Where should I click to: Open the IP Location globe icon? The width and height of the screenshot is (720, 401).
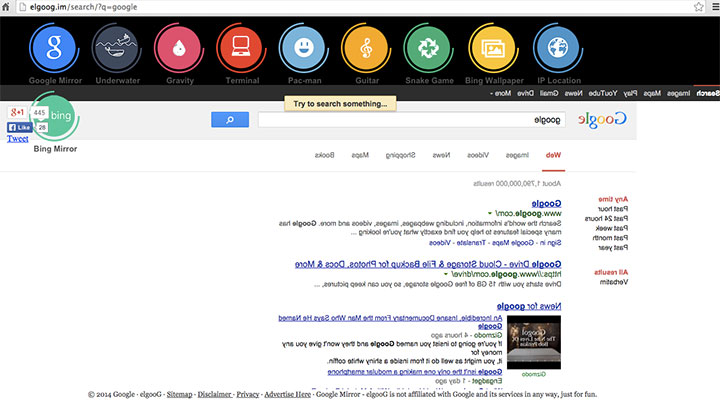click(x=558, y=48)
